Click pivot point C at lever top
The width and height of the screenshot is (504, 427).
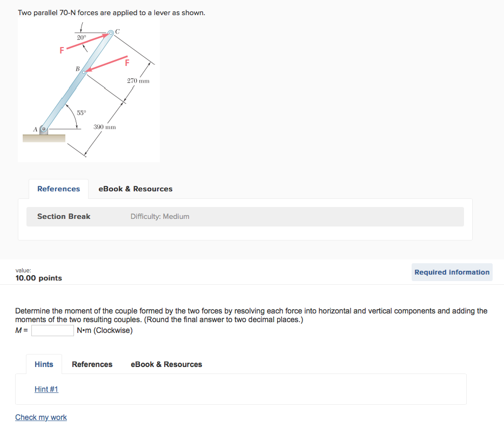pyautogui.click(x=111, y=33)
